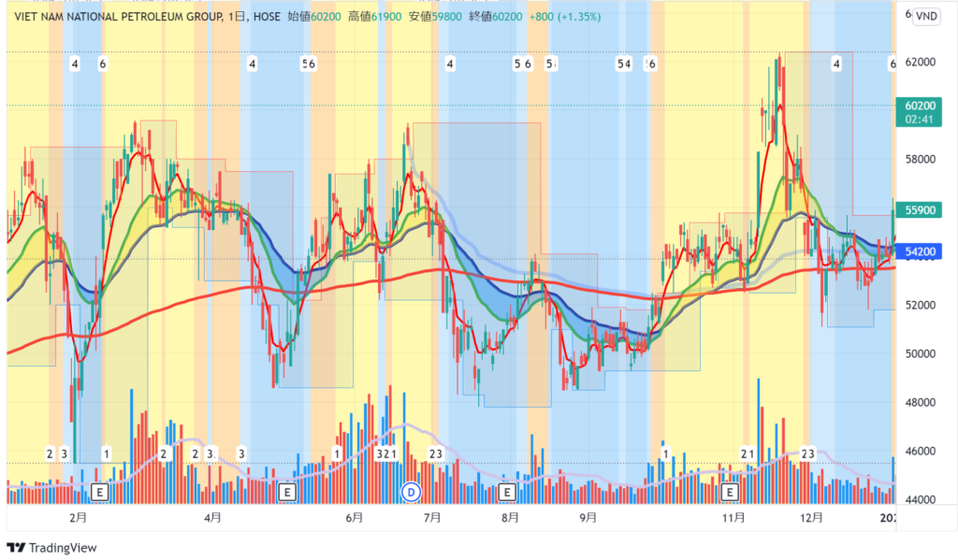Click the 9月 date axis label
Screen dimensions: 958x560
point(588,518)
